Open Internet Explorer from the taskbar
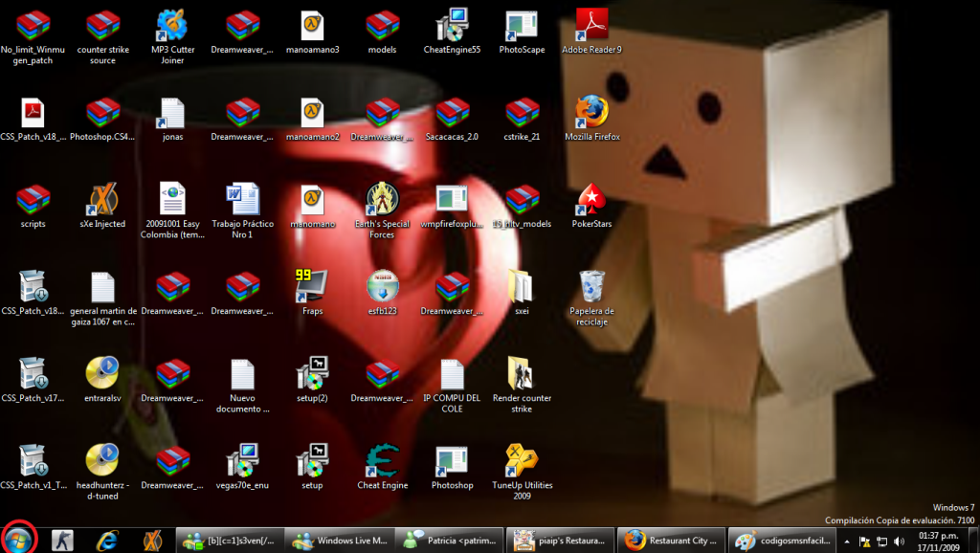 click(107, 541)
